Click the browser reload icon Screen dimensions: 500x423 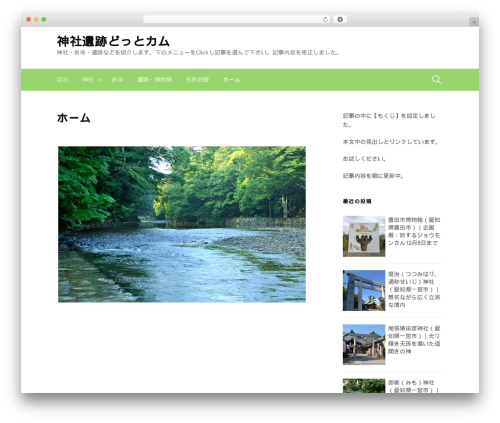point(325,19)
